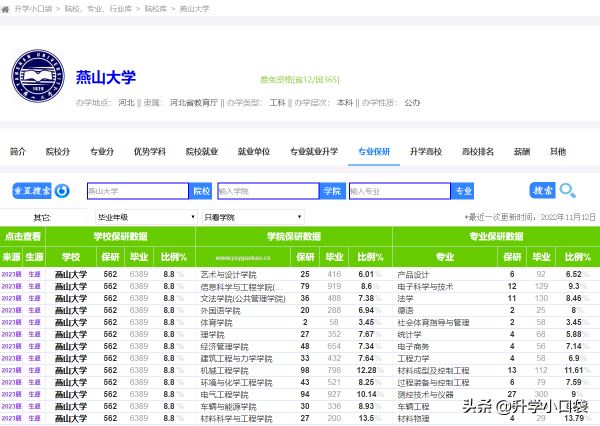Click 生源 link in 艺术与设计学院 row
The width and height of the screenshot is (600, 426).
pos(34,274)
